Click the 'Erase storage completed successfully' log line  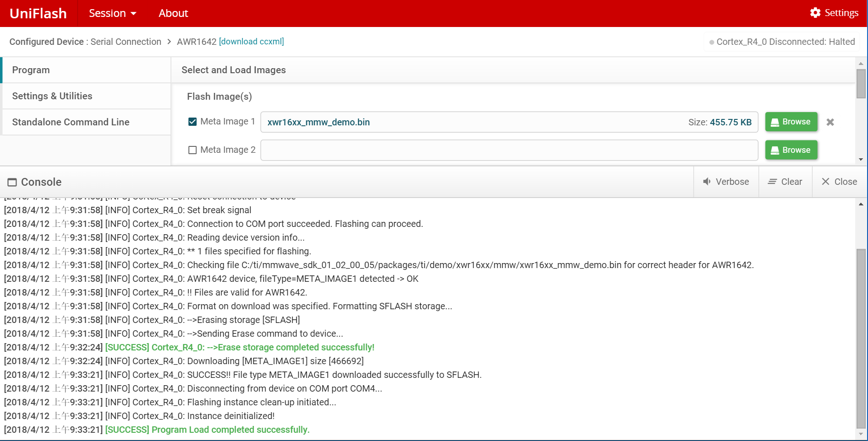coord(189,347)
